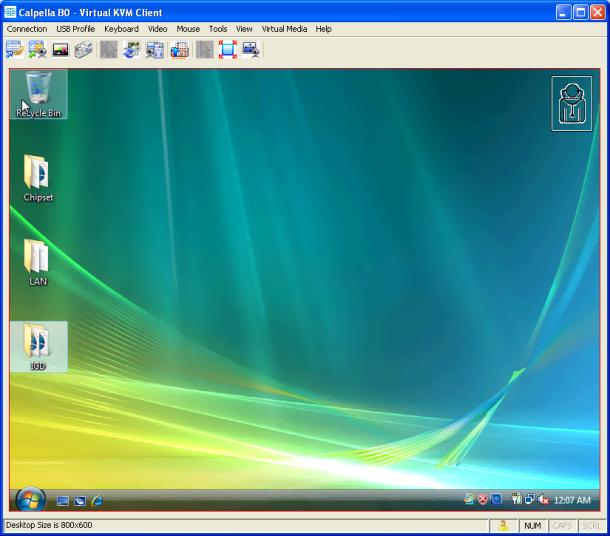The width and height of the screenshot is (610, 536).
Task: Maximize the Virtual KVM Client window
Action: (x=580, y=12)
